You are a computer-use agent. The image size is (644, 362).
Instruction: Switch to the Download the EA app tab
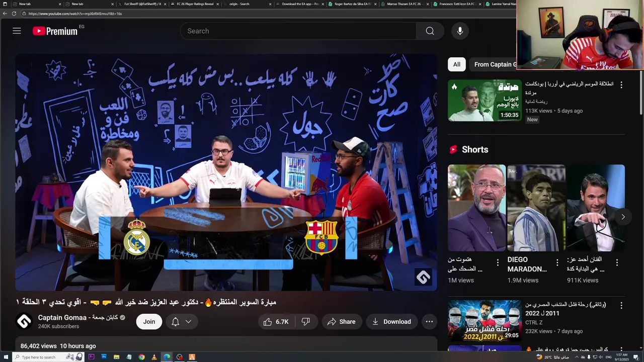coord(300,4)
